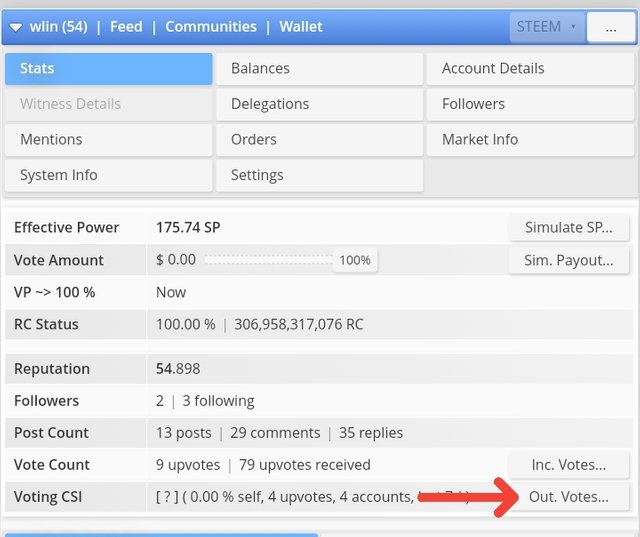The width and height of the screenshot is (640, 537).
Task: Click the Sim. Payout... button
Action: pyautogui.click(x=569, y=260)
